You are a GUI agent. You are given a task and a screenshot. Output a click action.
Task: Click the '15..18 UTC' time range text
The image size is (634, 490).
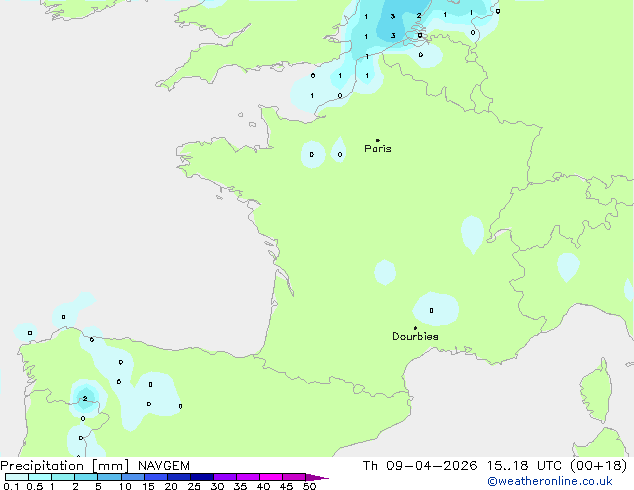524,466
